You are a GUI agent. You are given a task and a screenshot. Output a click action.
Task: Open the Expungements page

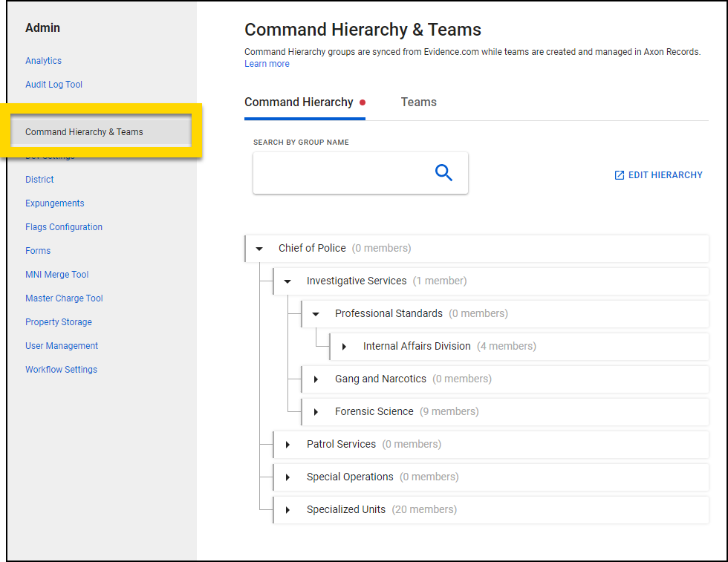(x=54, y=203)
